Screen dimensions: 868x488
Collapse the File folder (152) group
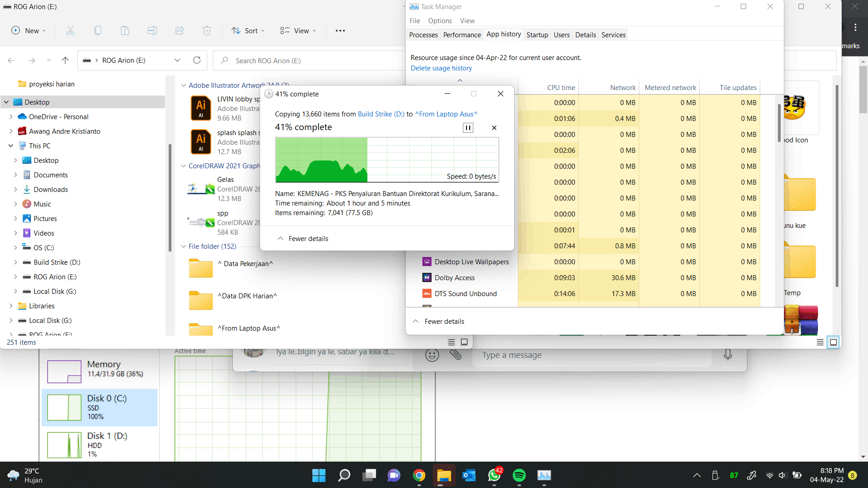tap(183, 247)
